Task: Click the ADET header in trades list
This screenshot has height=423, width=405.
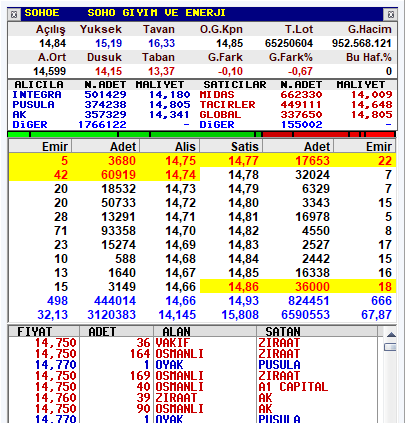Action: 102,332
